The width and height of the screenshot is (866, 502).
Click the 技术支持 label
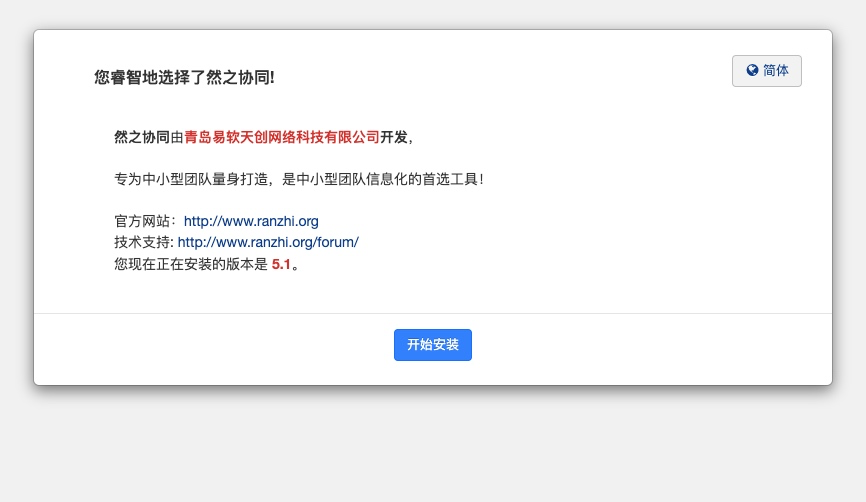pyautogui.click(x=142, y=242)
